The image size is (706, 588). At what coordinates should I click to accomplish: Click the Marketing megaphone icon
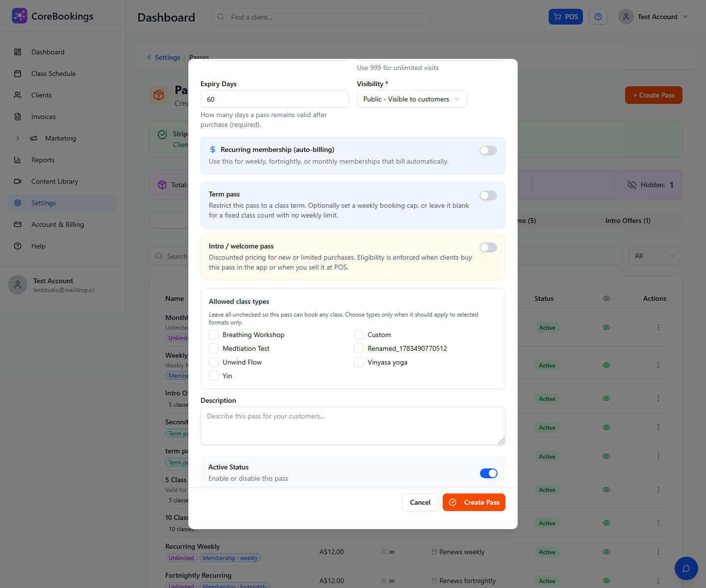pyautogui.click(x=33, y=138)
